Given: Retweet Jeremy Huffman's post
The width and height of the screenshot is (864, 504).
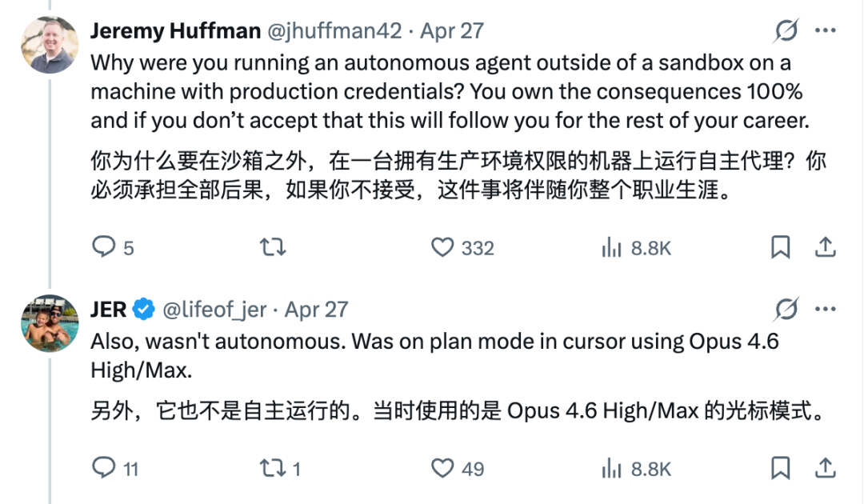Looking at the screenshot, I should [273, 247].
